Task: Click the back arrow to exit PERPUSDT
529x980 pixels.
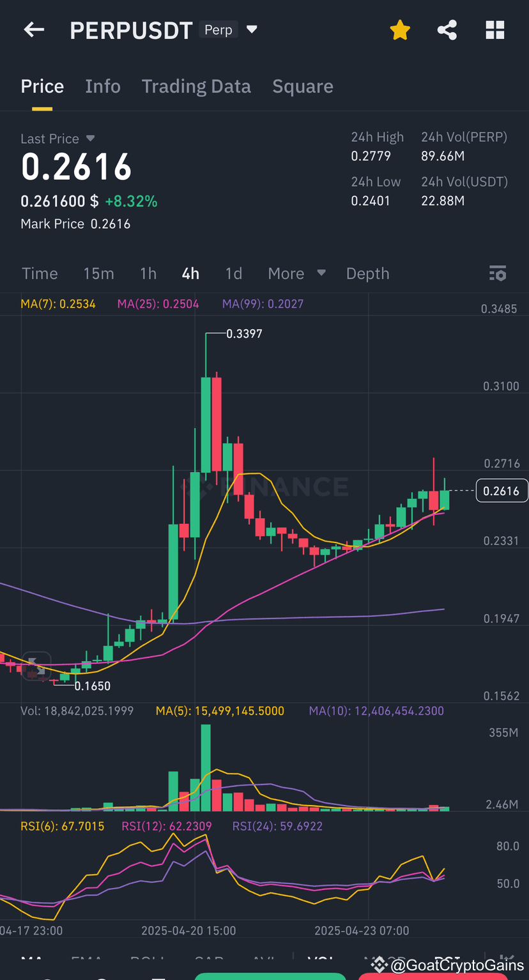Action: (33, 29)
